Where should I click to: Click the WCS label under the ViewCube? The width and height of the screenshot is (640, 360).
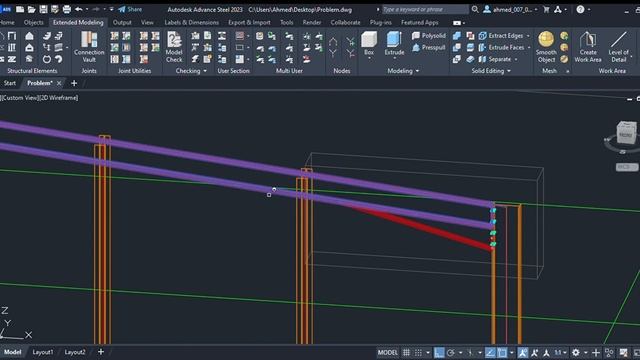pyautogui.click(x=627, y=167)
